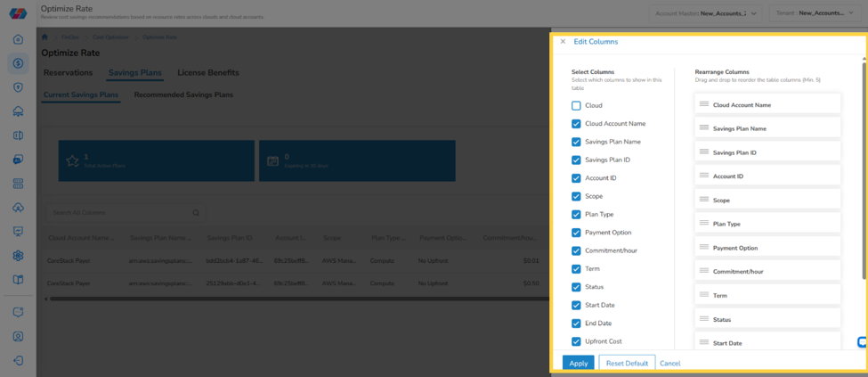This screenshot has width=868, height=377.
Task: Click the Reset Default button
Action: [x=627, y=363]
